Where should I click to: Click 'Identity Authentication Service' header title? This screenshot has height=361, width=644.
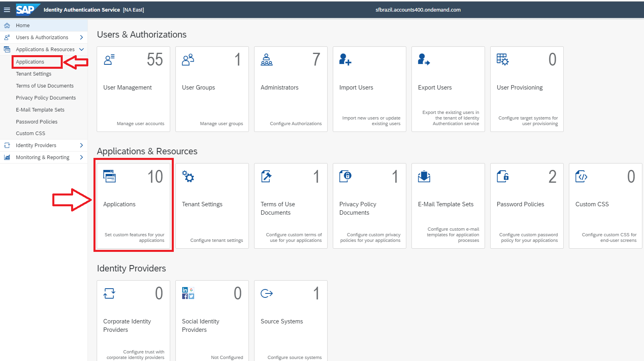point(81,10)
